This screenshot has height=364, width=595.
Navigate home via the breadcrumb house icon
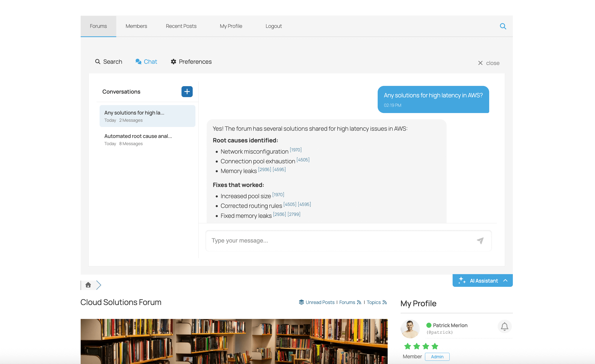[88, 285]
